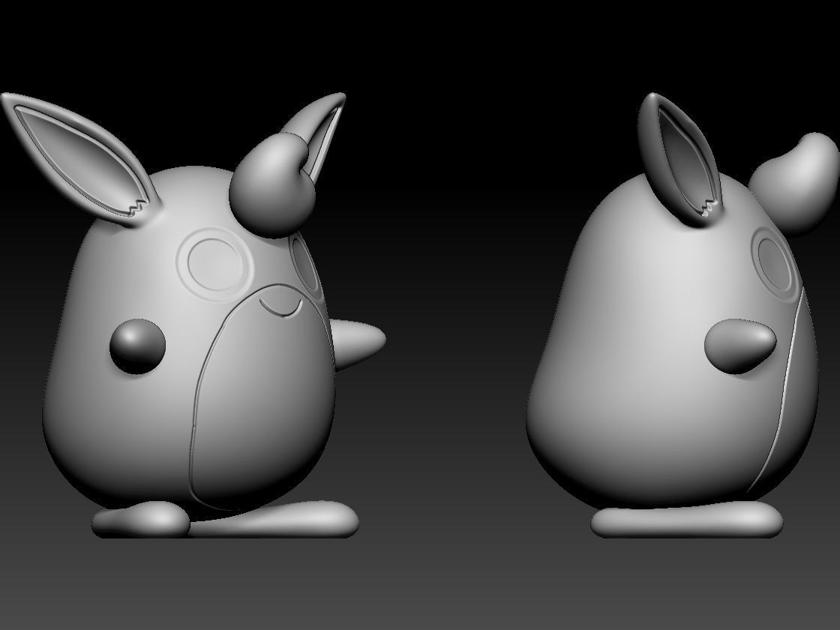Select the right side-view Wigglytuff model
Image resolution: width=840 pixels, height=630 pixels.
[682, 316]
